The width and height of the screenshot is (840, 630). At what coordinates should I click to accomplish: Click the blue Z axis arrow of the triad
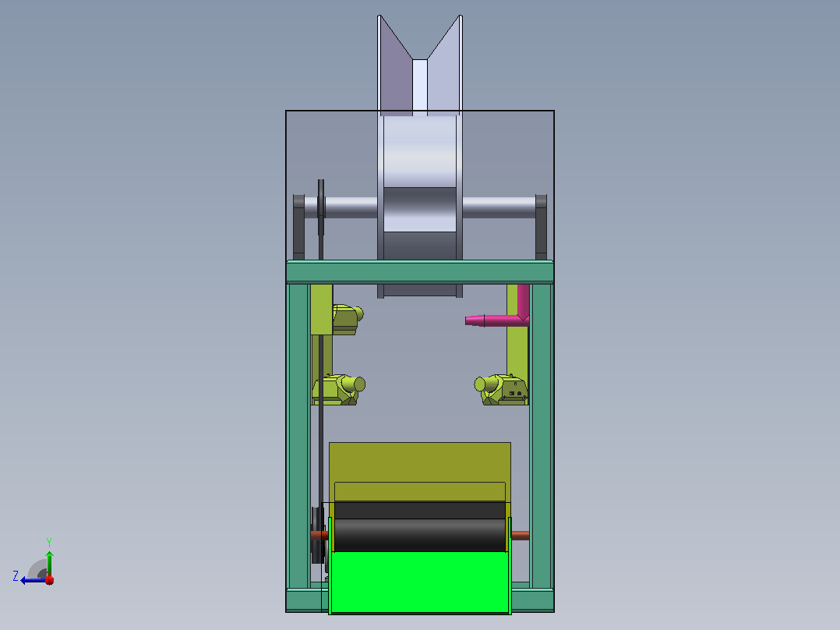[32, 580]
